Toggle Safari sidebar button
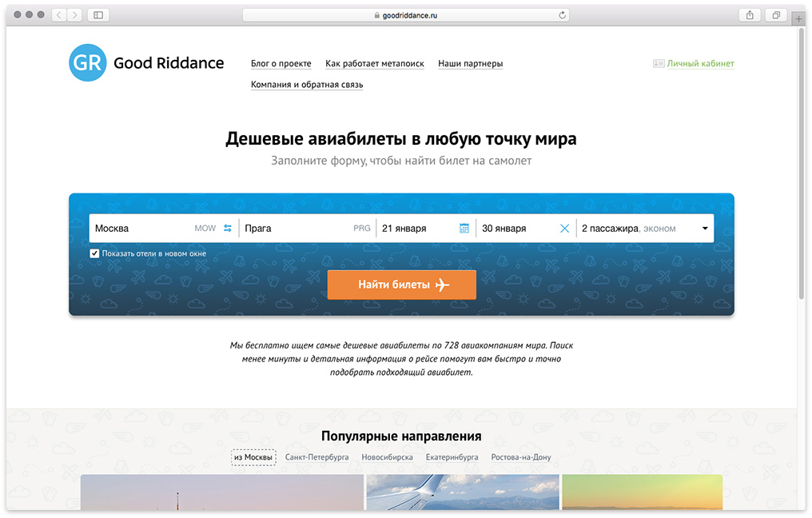 [98, 15]
